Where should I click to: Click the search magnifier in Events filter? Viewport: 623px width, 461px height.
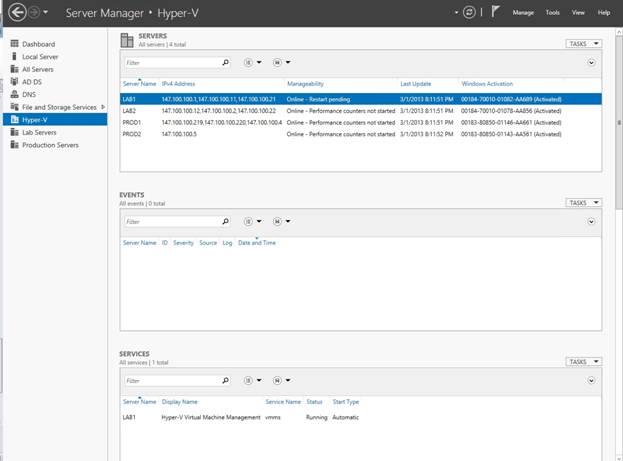point(225,221)
